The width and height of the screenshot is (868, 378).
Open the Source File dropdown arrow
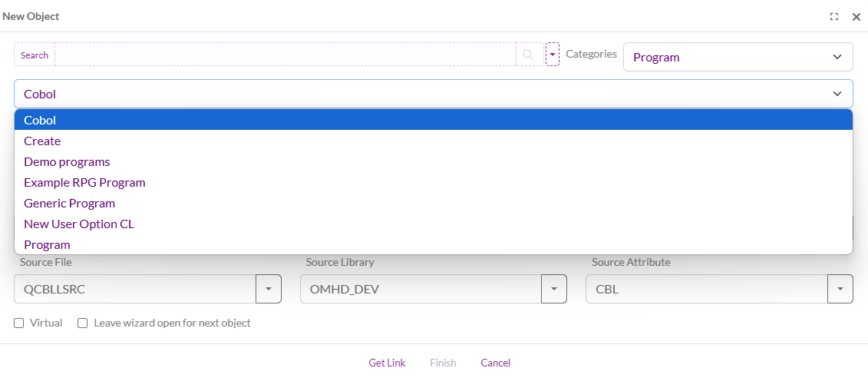(269, 289)
